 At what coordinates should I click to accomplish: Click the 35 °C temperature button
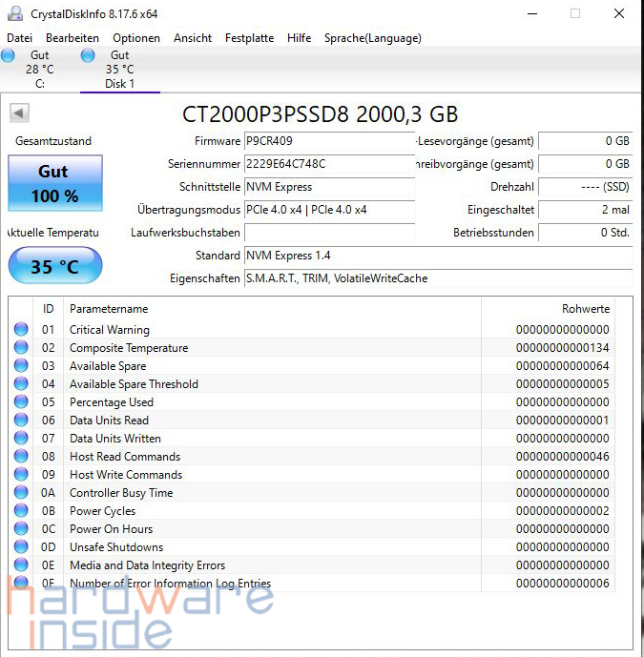55,266
